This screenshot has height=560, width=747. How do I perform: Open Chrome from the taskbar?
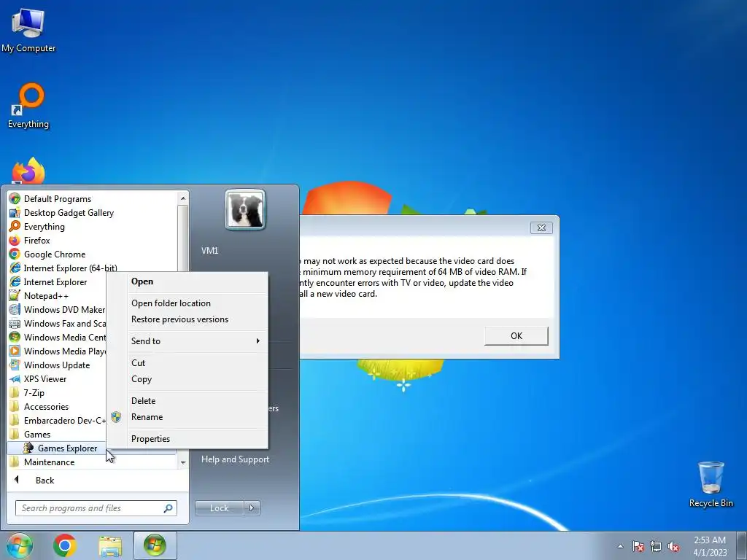(65, 545)
